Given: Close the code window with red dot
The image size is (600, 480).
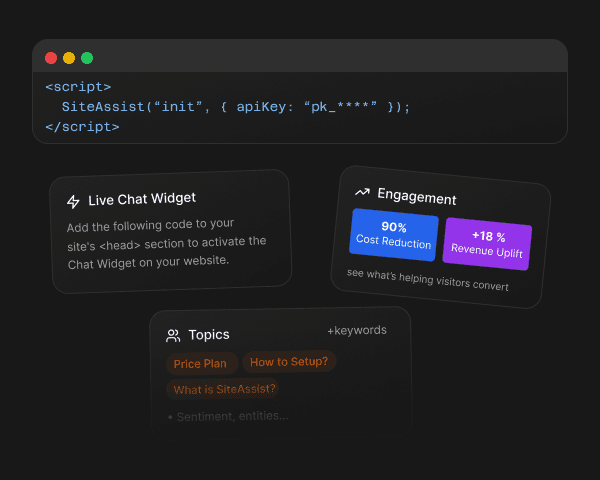Looking at the screenshot, I should pos(51,58).
